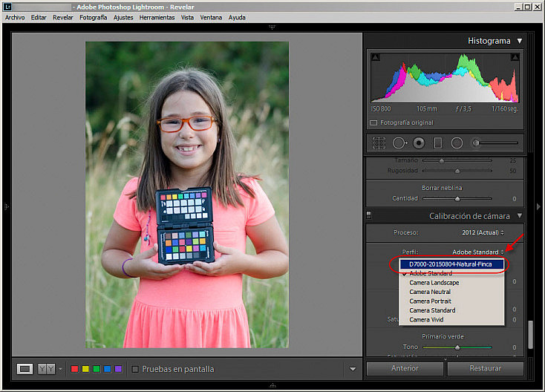Apply yellow color label
Viewport: 545px width, 392px height.
pos(85,369)
